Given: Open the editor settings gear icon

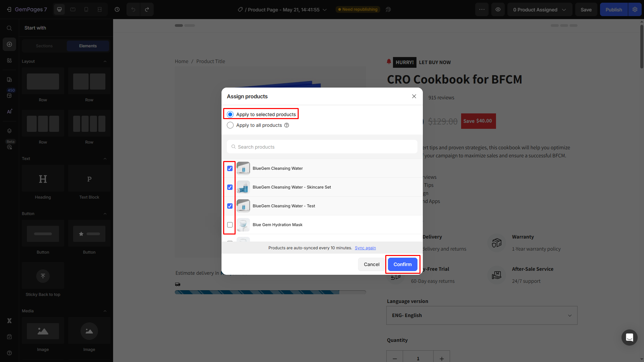Looking at the screenshot, I should point(634,9).
